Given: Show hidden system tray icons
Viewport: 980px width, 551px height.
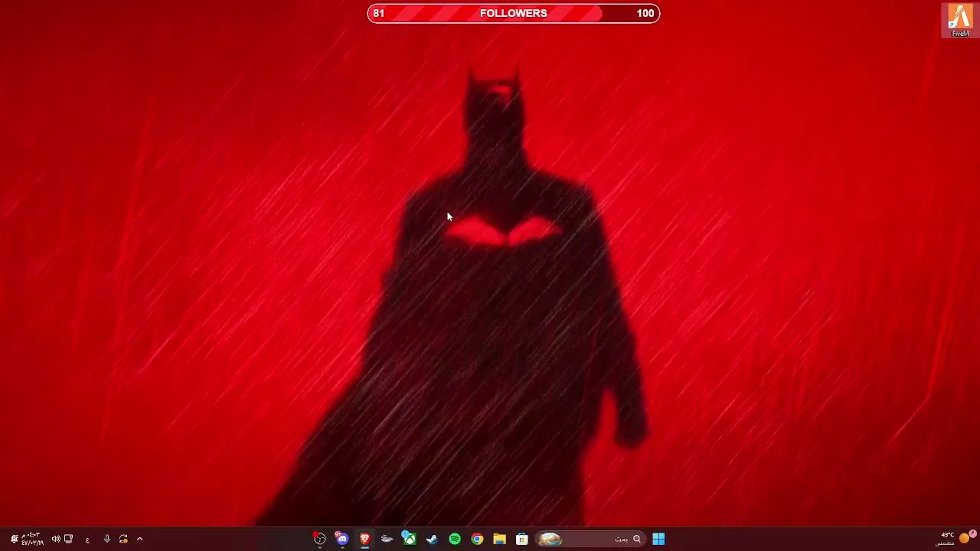Looking at the screenshot, I should pyautogui.click(x=139, y=539).
